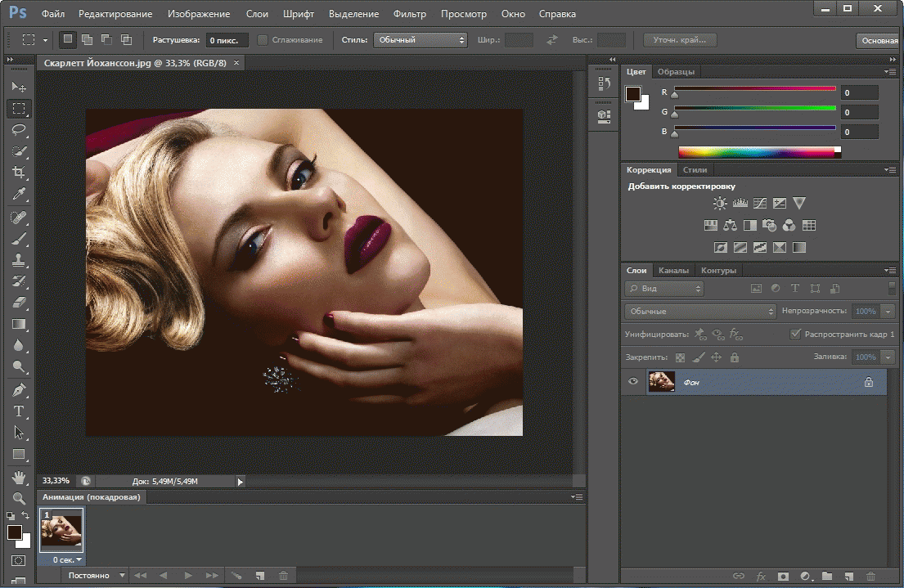
Task: Select the Hand tool
Action: (19, 478)
